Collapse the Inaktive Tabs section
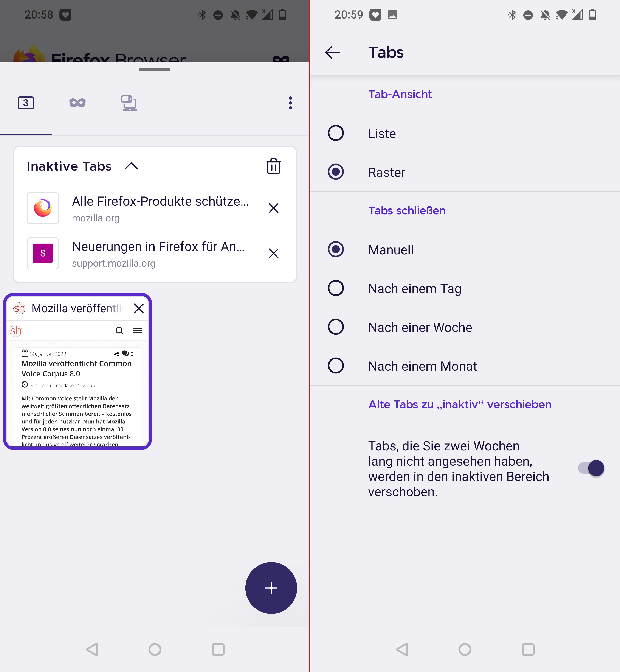 [x=131, y=166]
